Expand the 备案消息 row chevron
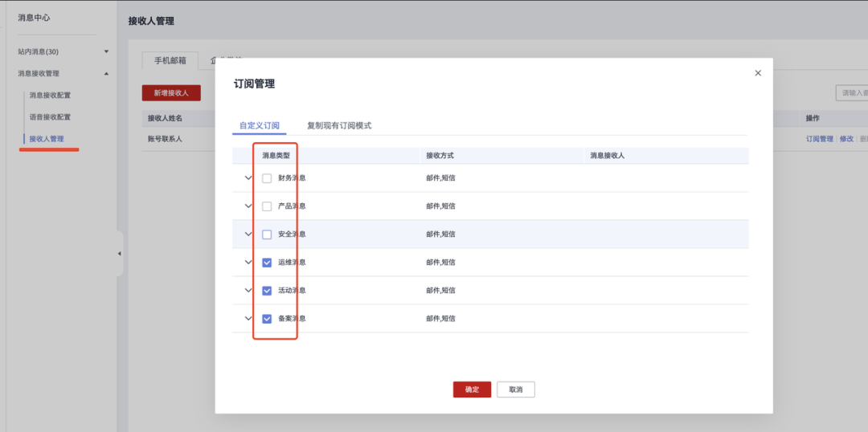 tap(248, 319)
